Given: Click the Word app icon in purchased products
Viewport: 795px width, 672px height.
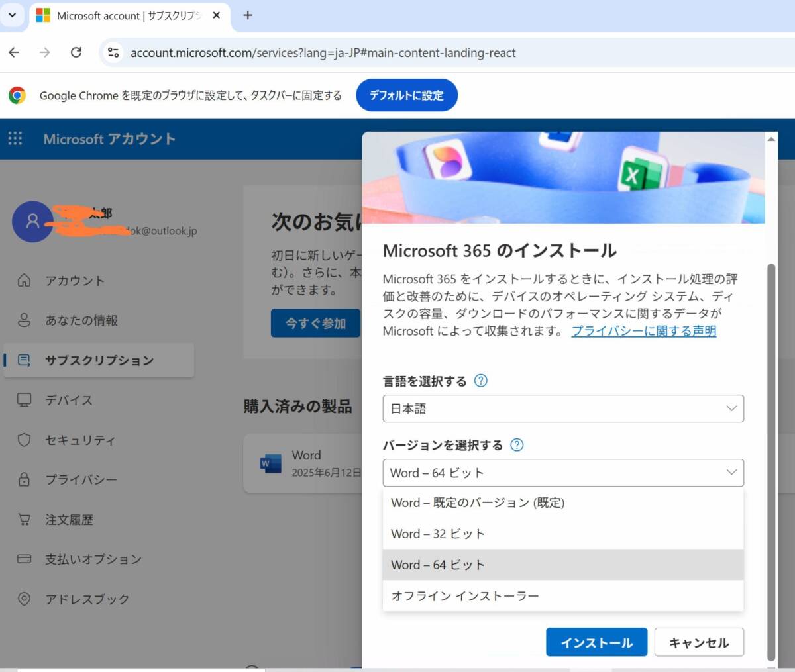Looking at the screenshot, I should pyautogui.click(x=270, y=463).
